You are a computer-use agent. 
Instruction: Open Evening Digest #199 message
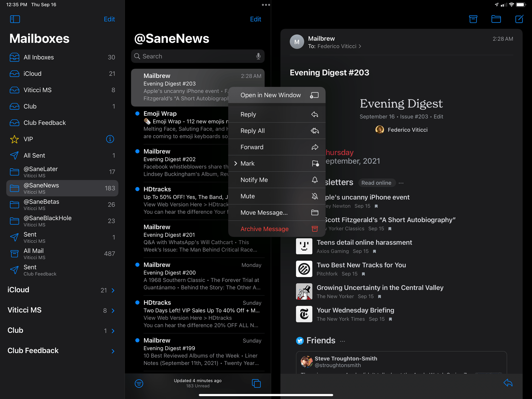click(x=198, y=352)
